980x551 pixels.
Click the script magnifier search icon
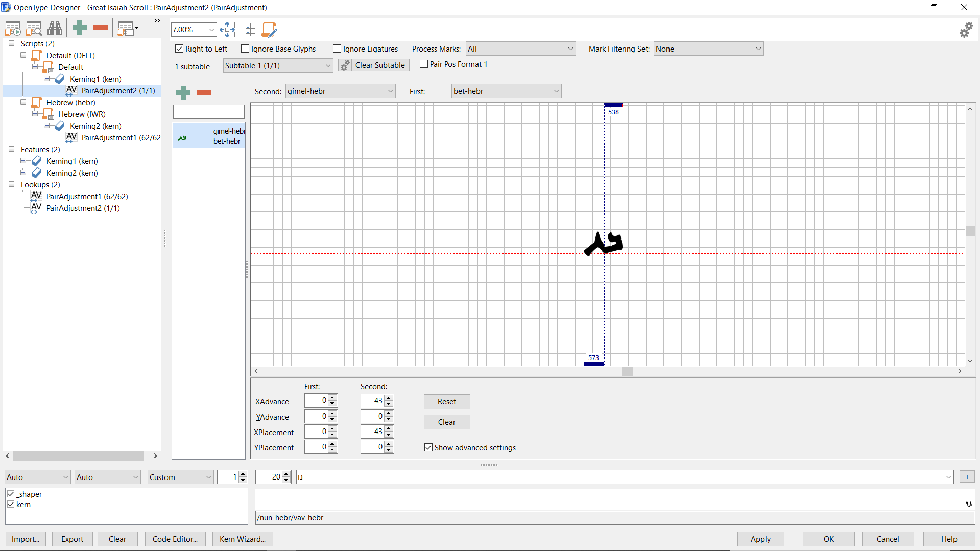[x=34, y=29]
